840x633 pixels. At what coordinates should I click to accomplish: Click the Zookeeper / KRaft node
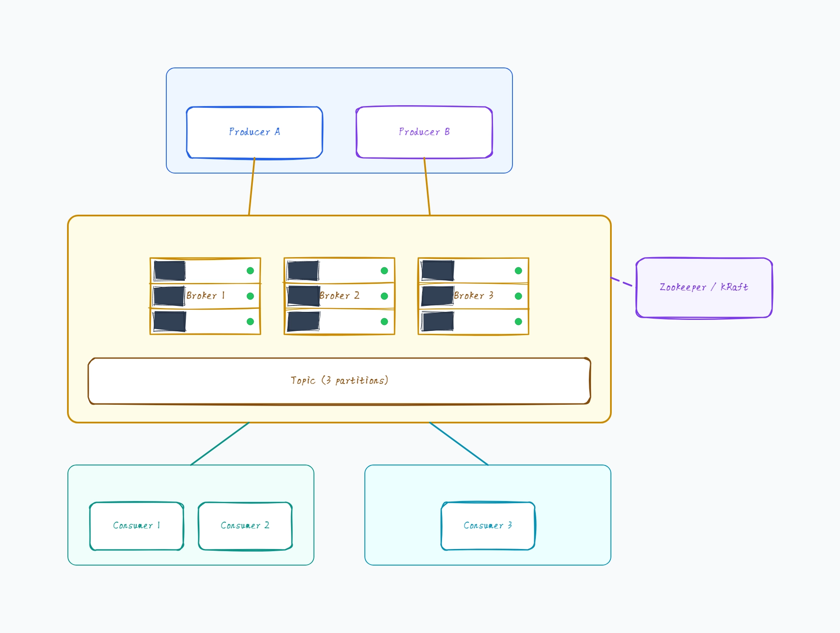tap(704, 288)
